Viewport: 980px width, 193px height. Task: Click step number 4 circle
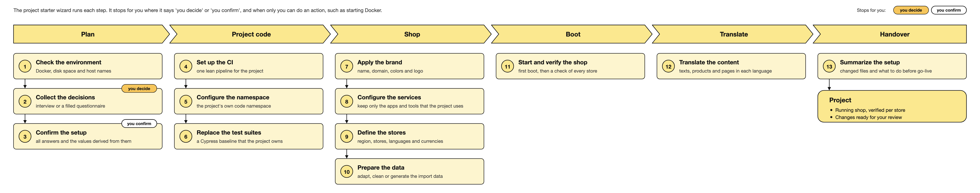pyautogui.click(x=186, y=66)
